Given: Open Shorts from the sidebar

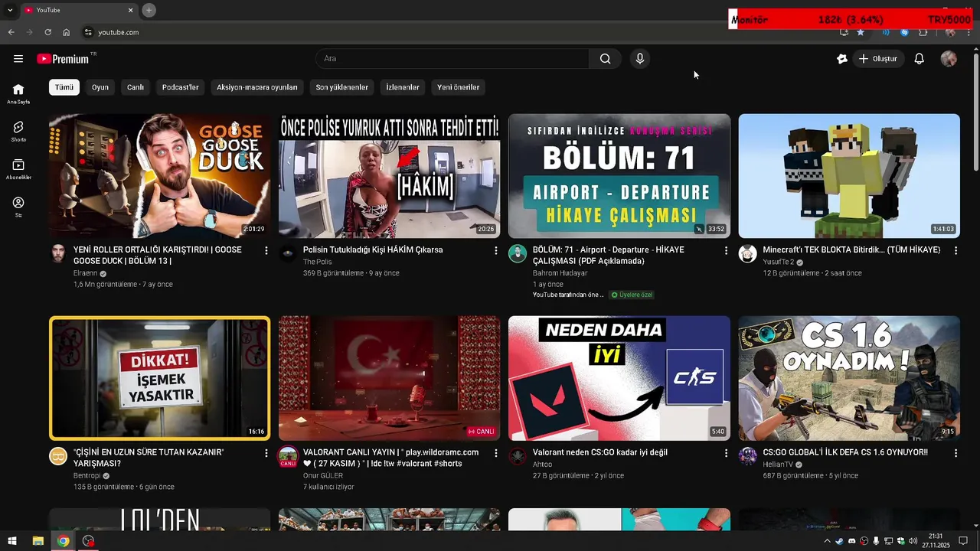Looking at the screenshot, I should tap(18, 131).
